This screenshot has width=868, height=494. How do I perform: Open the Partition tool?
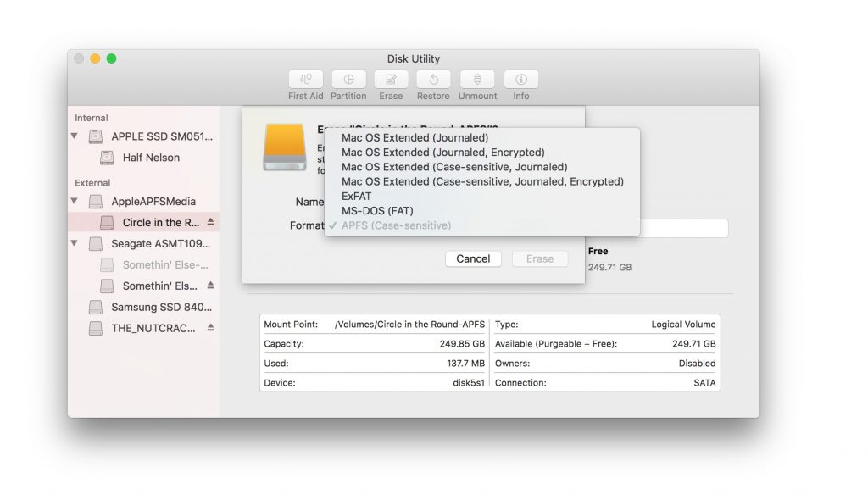coord(348,80)
